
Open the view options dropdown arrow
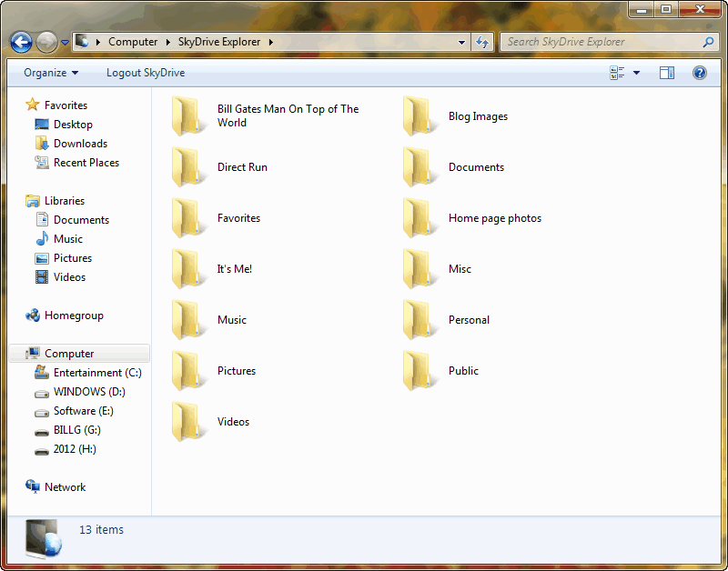point(636,73)
